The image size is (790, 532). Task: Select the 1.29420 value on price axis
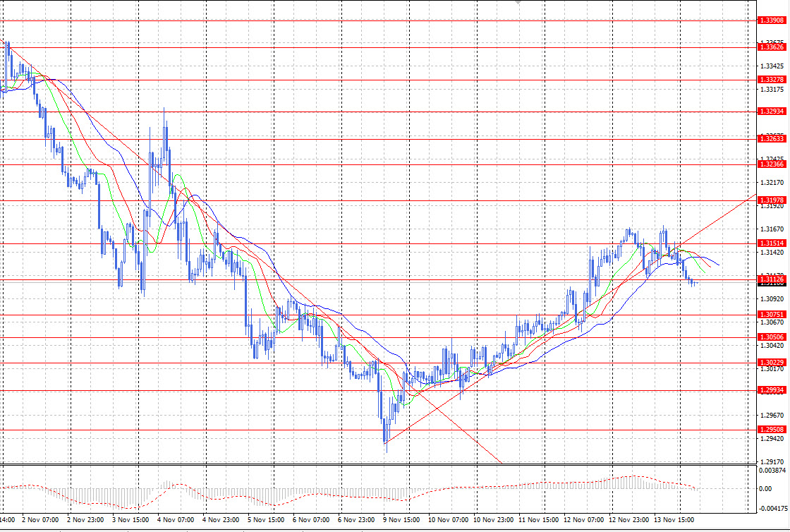(772, 439)
